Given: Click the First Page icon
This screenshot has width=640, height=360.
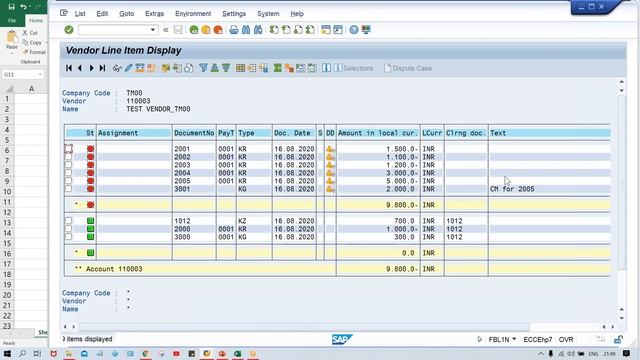Looking at the screenshot, I should click(274, 29).
